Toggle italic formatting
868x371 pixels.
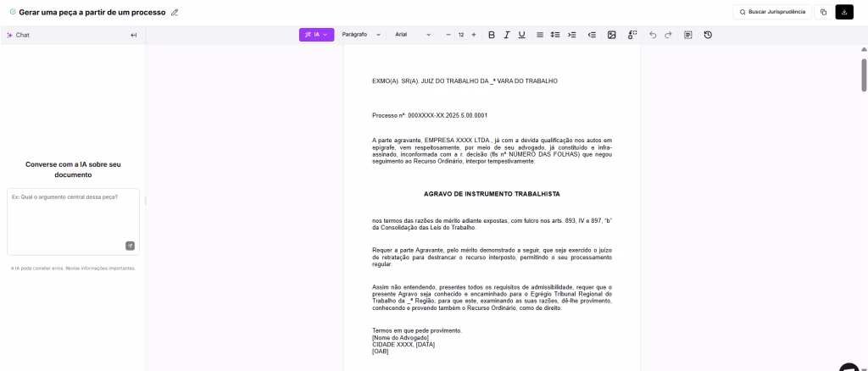tap(507, 35)
